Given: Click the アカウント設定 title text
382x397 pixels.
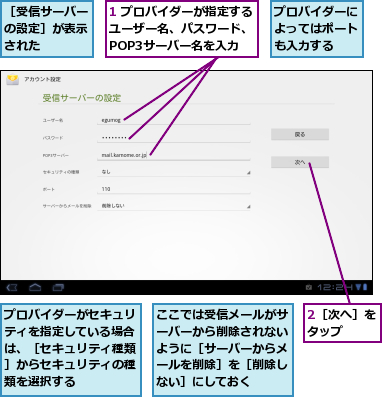Looking at the screenshot, I should click(x=42, y=79).
